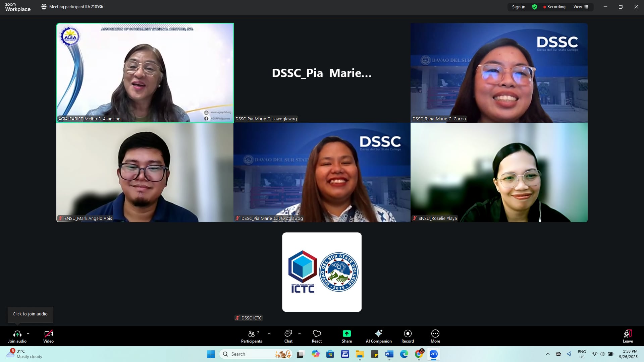This screenshot has height=362, width=644.
Task: Click the Sign in button
Action: click(519, 7)
